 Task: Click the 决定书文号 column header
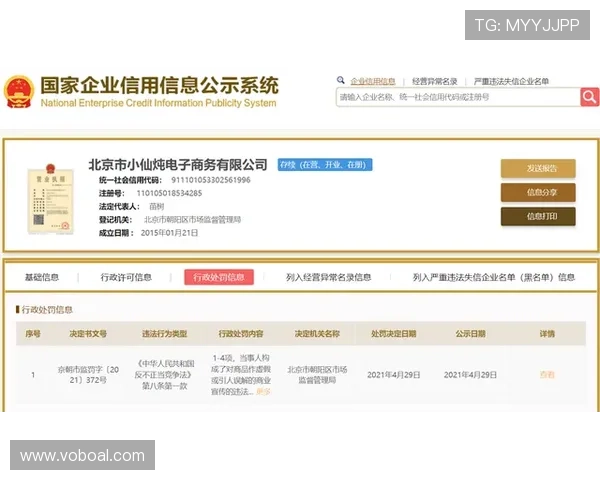pyautogui.click(x=88, y=334)
